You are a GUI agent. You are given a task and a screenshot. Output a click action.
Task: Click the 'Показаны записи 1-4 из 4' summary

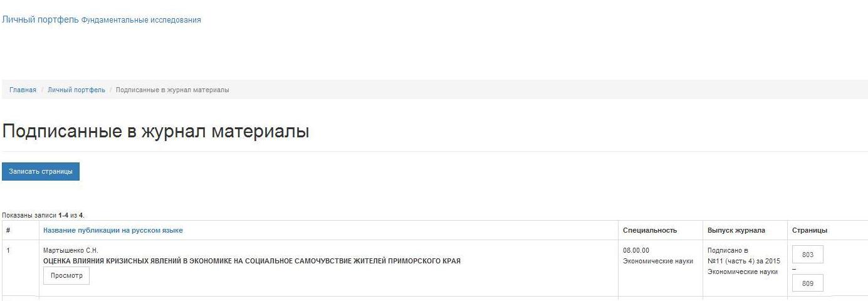(x=43, y=215)
